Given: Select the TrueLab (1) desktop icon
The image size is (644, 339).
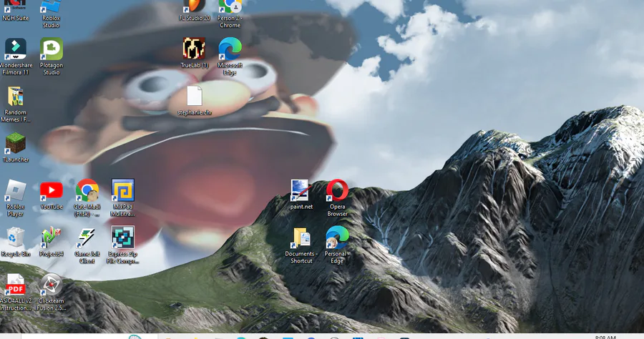Looking at the screenshot, I should 194,53.
